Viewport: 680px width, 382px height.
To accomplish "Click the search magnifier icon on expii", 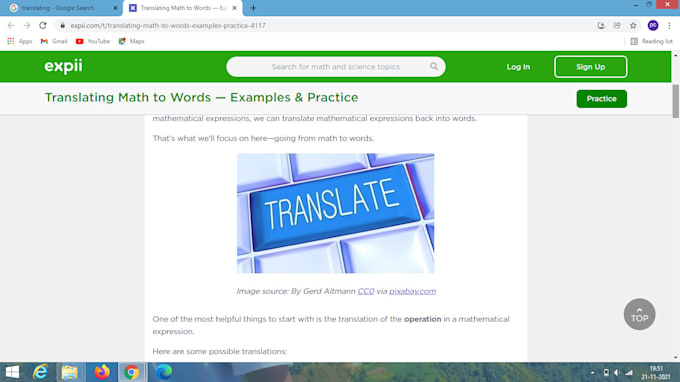I will pyautogui.click(x=434, y=66).
